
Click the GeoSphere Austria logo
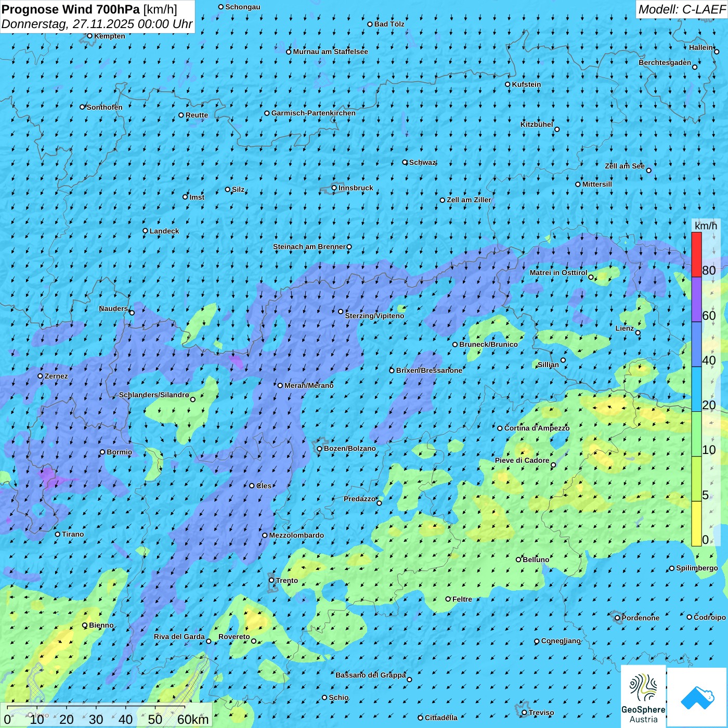[643, 696]
